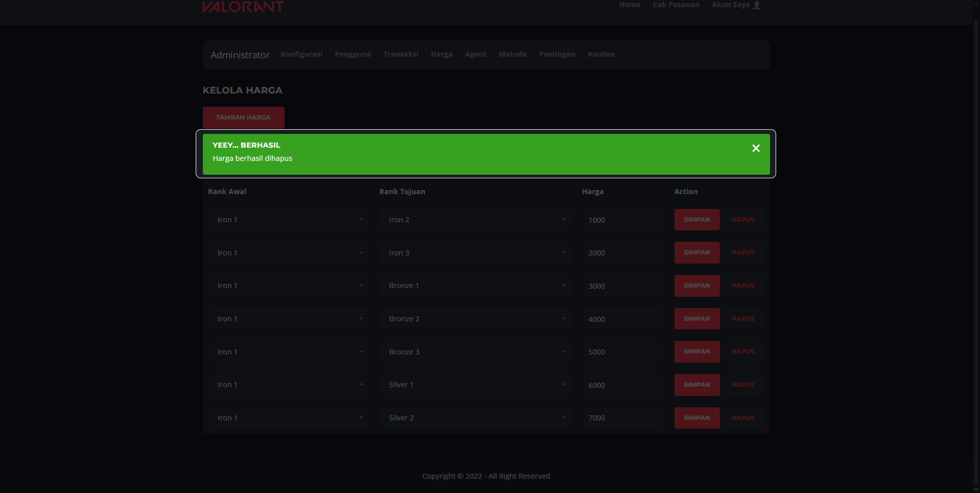Focus the Harga field with 1000
980x493 pixels.
pos(622,220)
